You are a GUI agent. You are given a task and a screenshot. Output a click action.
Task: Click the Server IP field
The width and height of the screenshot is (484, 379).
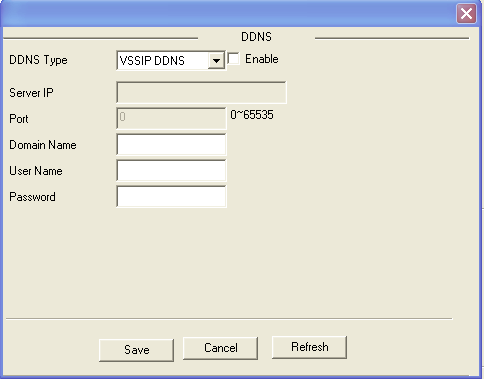(x=201, y=92)
